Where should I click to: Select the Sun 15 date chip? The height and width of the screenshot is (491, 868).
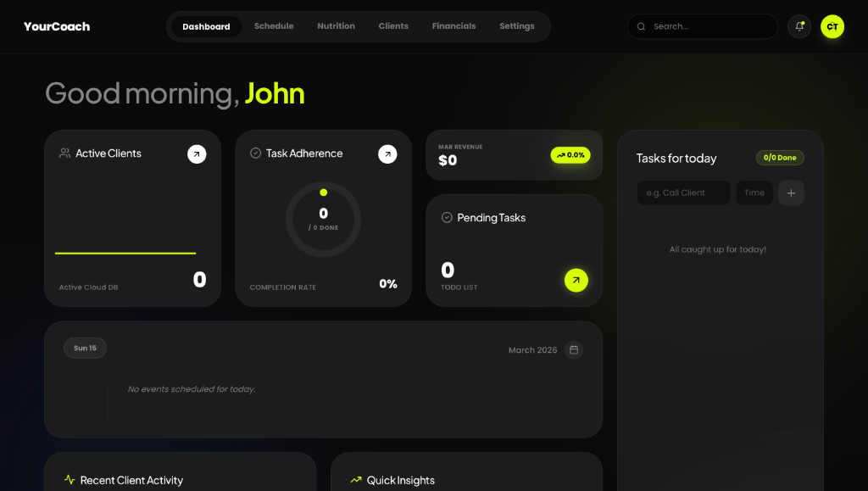[x=85, y=348]
